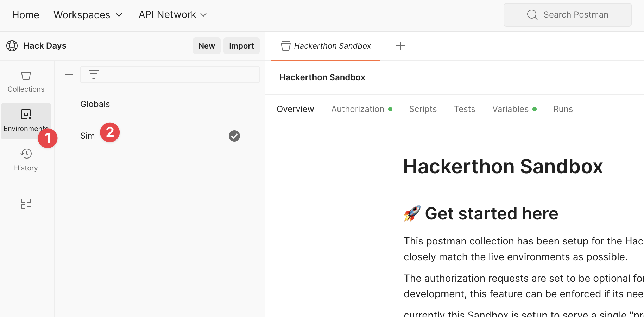Open the Collections sidebar panel

tap(26, 81)
